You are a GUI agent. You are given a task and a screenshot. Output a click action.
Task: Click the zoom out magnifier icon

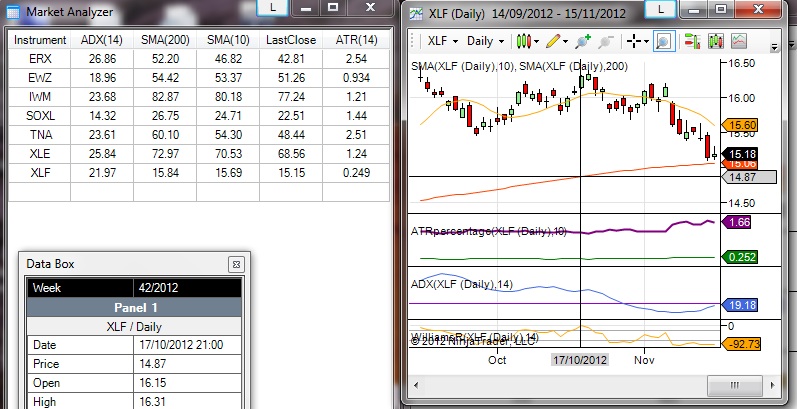[606, 41]
